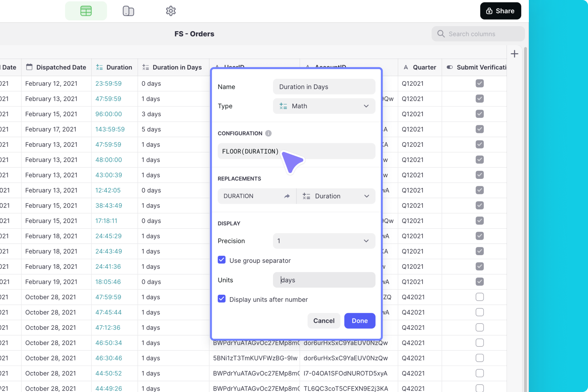The image size is (588, 392).
Task: Check Submit Verification for the first October 28 row
Action: (479, 297)
